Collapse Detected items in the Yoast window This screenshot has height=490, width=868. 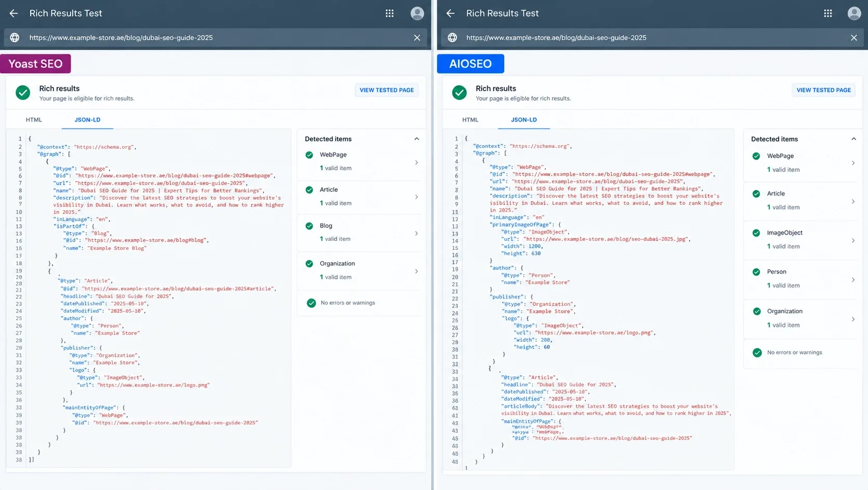[416, 139]
